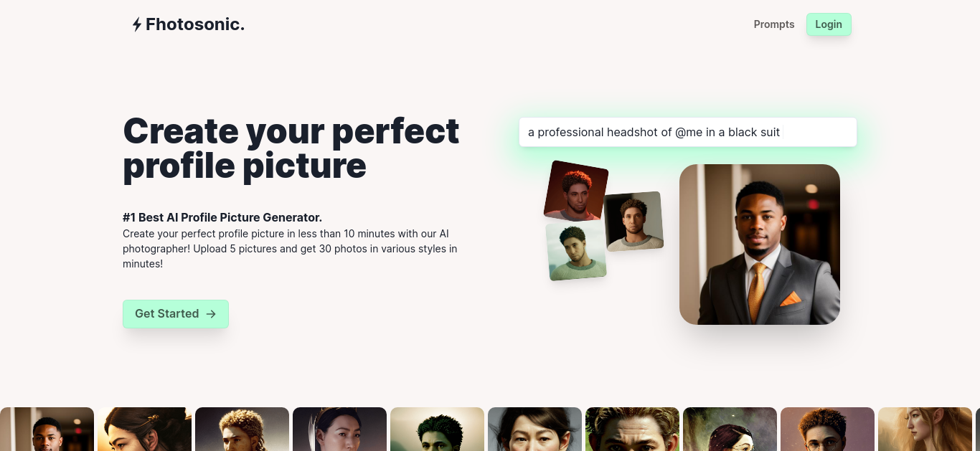Open the green-haired figure gallery image

click(437, 429)
